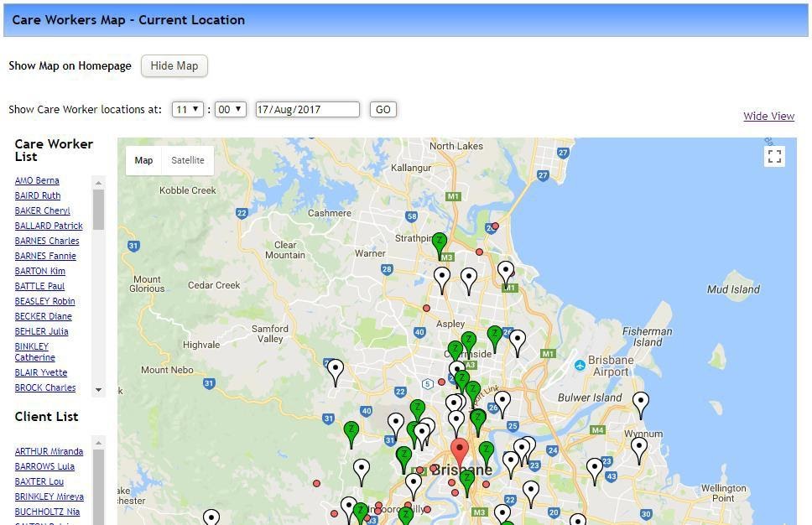Image resolution: width=812 pixels, height=525 pixels.
Task: Click the GO button
Action: [383, 109]
